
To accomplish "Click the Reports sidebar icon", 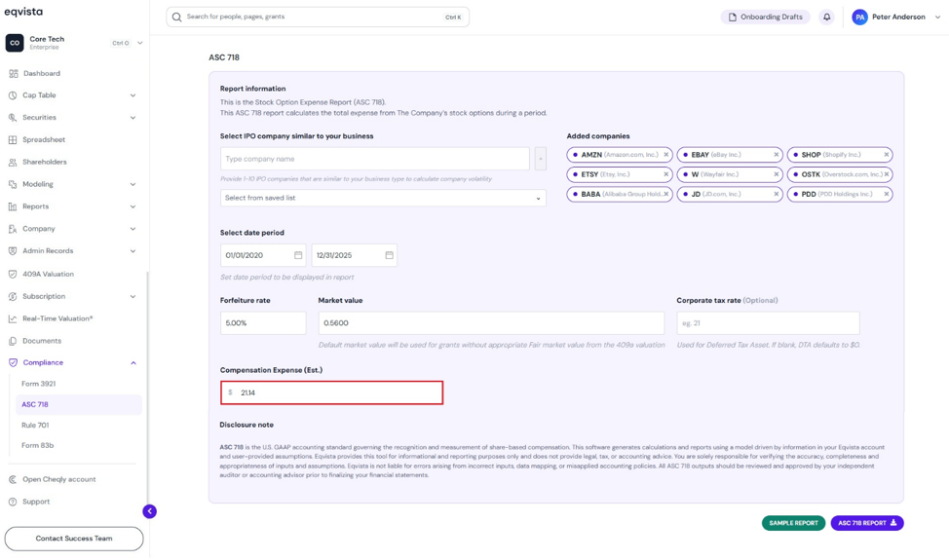I will click(x=13, y=206).
